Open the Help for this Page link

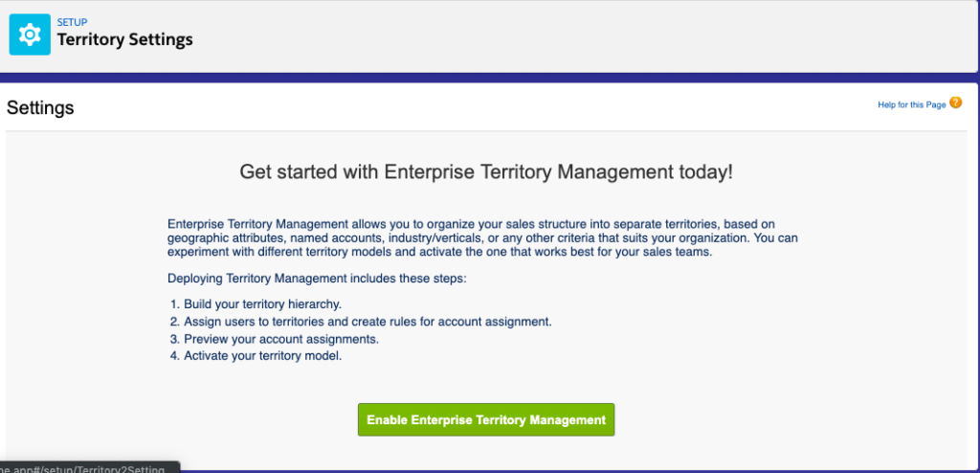[911, 105]
